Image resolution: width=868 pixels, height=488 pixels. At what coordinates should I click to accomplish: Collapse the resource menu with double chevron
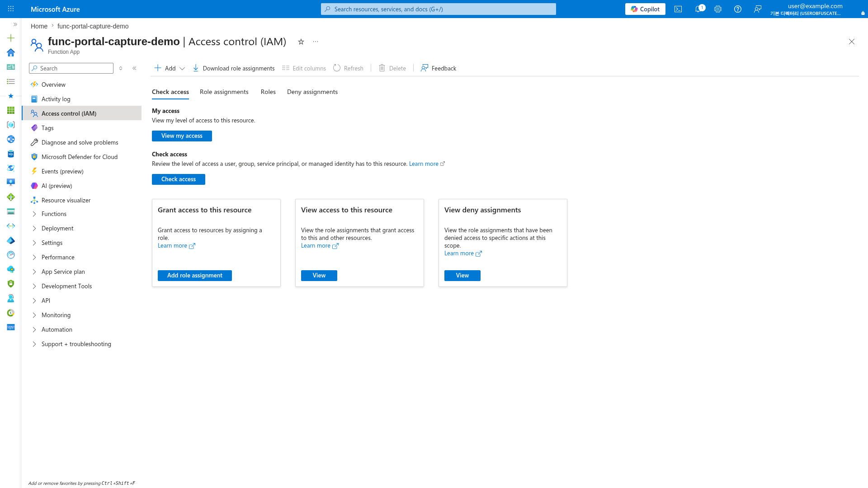134,68
